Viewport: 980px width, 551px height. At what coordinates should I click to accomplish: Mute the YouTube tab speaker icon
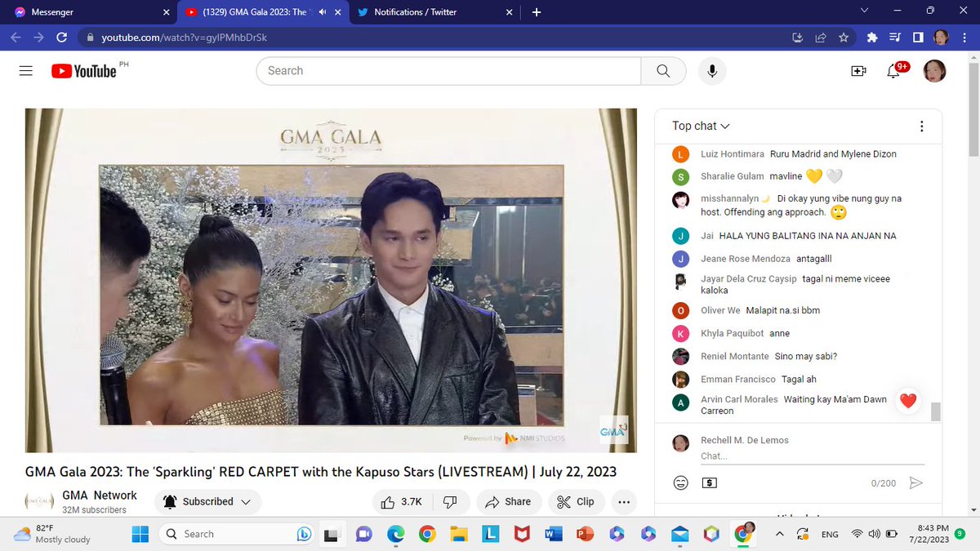click(x=323, y=12)
